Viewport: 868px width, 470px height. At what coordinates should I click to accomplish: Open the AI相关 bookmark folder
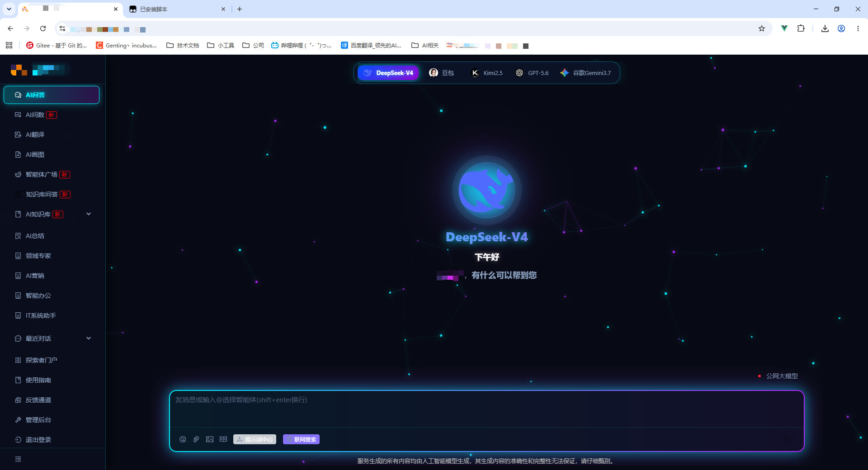(425, 45)
